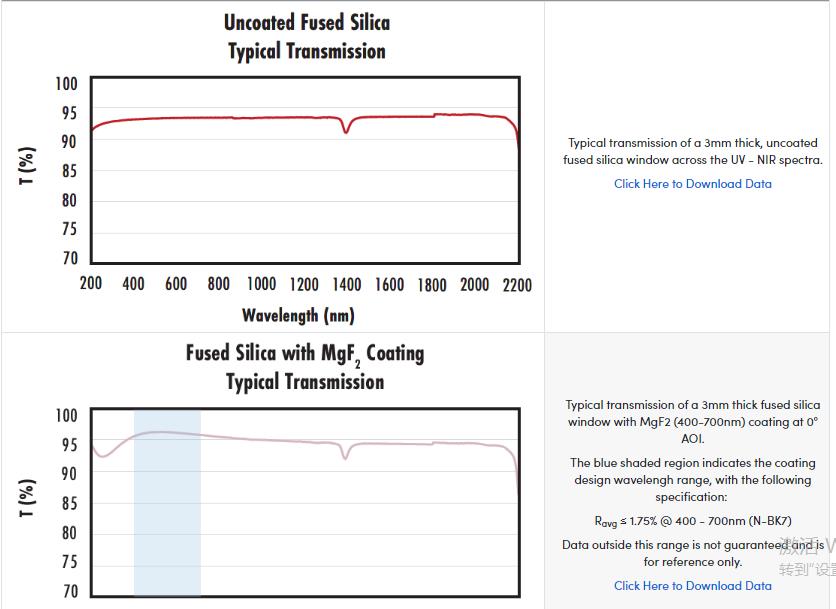Image resolution: width=836 pixels, height=609 pixels.
Task: Click the Uncoated Fused Silica chart title
Action: click(x=306, y=37)
